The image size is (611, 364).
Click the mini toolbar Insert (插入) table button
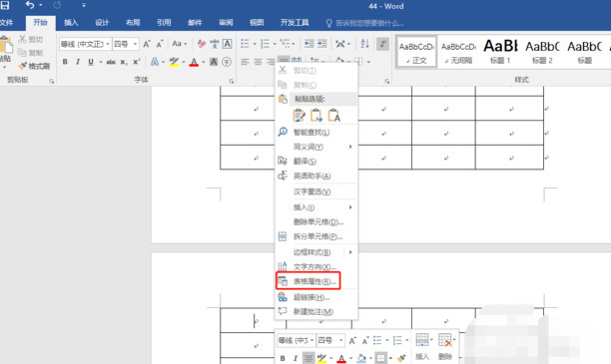pos(422,346)
